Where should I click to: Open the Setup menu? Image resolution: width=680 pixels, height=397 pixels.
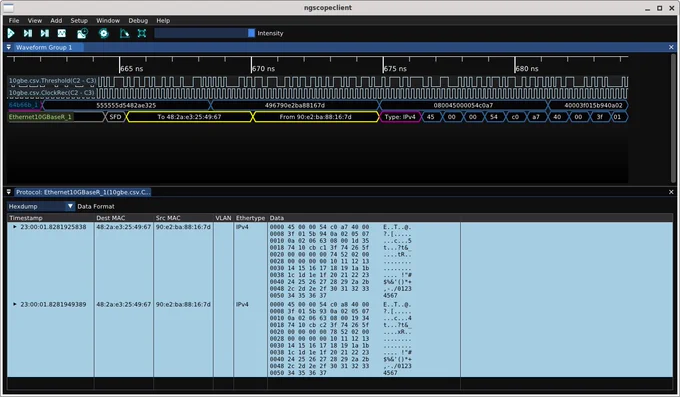click(79, 20)
